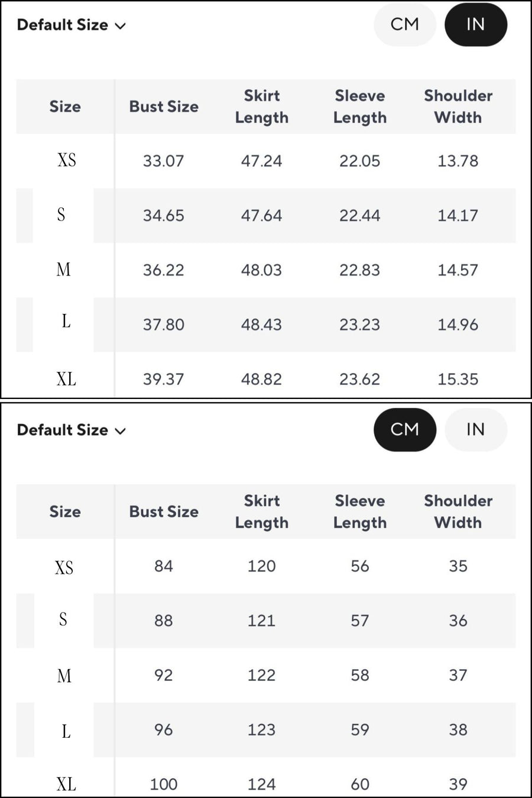
Task: Select the IN toggle in top chart
Action: click(475, 25)
